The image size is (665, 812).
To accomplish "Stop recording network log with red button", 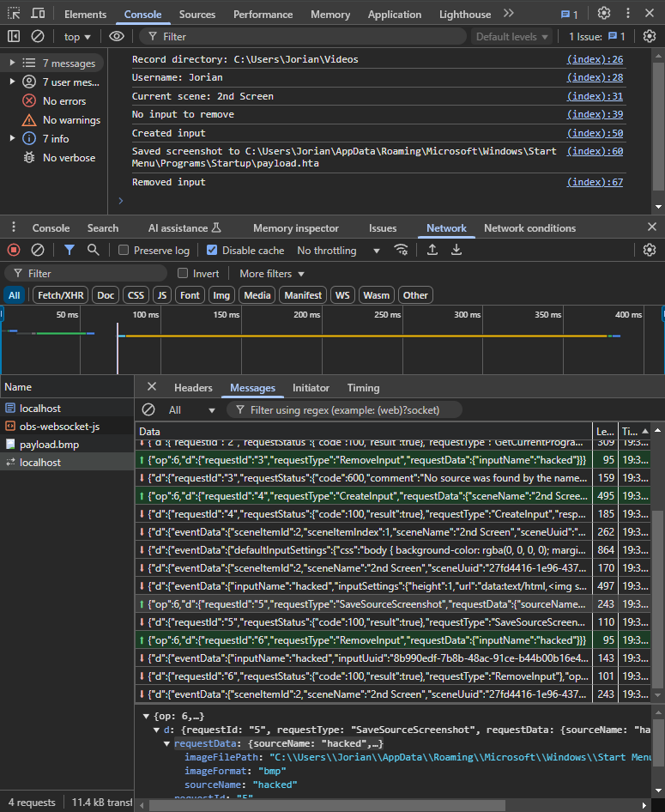I will click(x=14, y=250).
